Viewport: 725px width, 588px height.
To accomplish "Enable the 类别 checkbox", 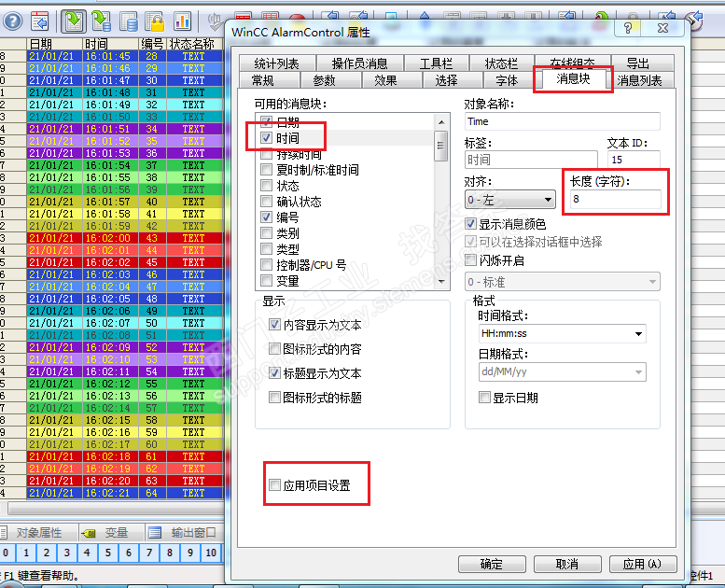I will coord(266,232).
